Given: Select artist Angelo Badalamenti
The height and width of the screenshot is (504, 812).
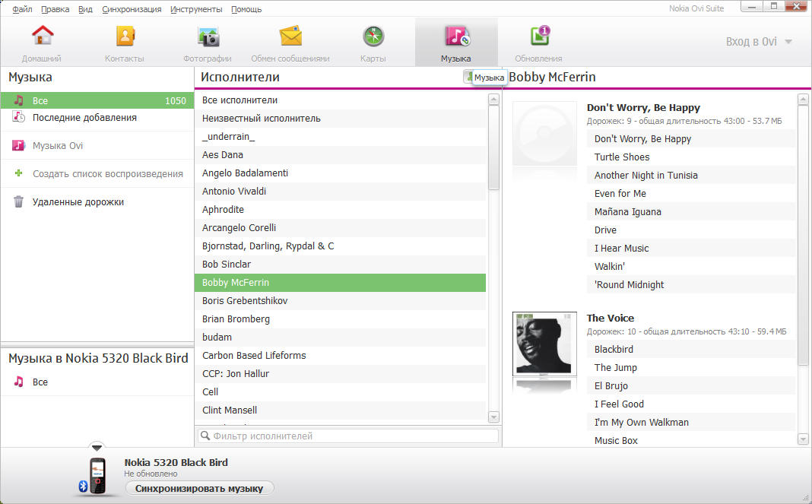Looking at the screenshot, I should [340, 173].
